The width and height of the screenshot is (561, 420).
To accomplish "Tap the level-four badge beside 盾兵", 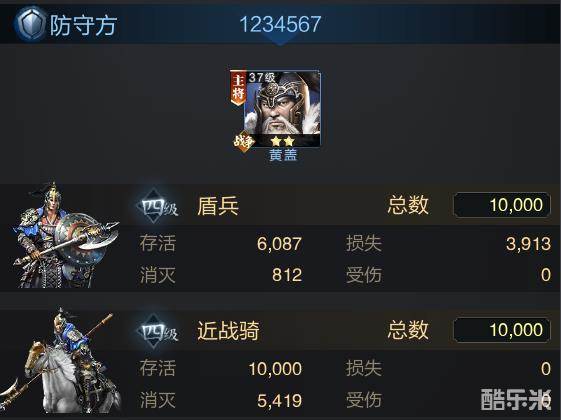I will 157,206.
